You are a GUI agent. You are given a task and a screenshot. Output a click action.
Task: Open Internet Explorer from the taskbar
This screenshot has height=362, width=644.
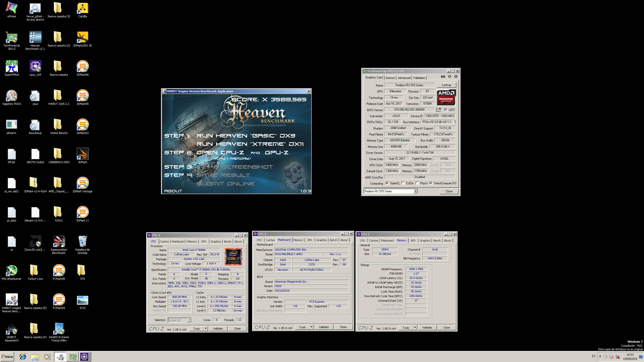(23, 357)
